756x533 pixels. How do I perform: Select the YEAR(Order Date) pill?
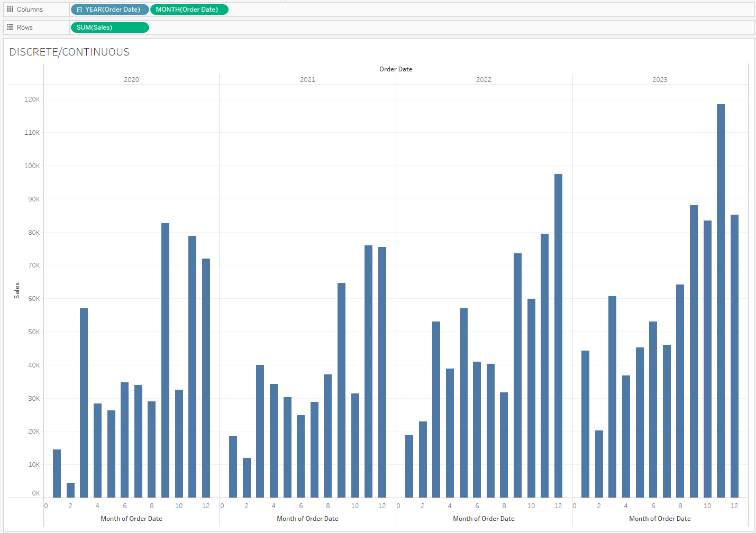113,10
